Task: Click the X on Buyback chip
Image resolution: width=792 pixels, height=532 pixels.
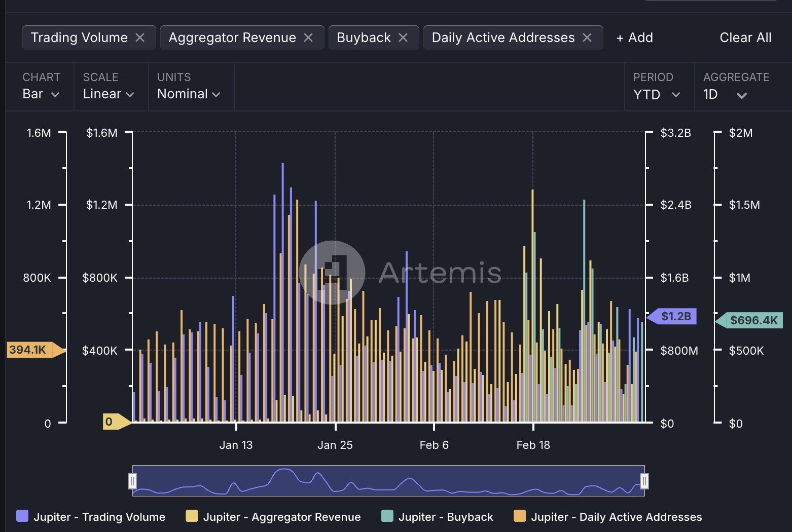Action: (403, 38)
